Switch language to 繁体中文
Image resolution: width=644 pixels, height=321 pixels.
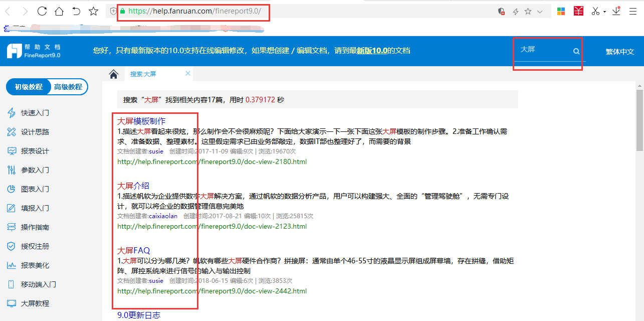point(619,51)
